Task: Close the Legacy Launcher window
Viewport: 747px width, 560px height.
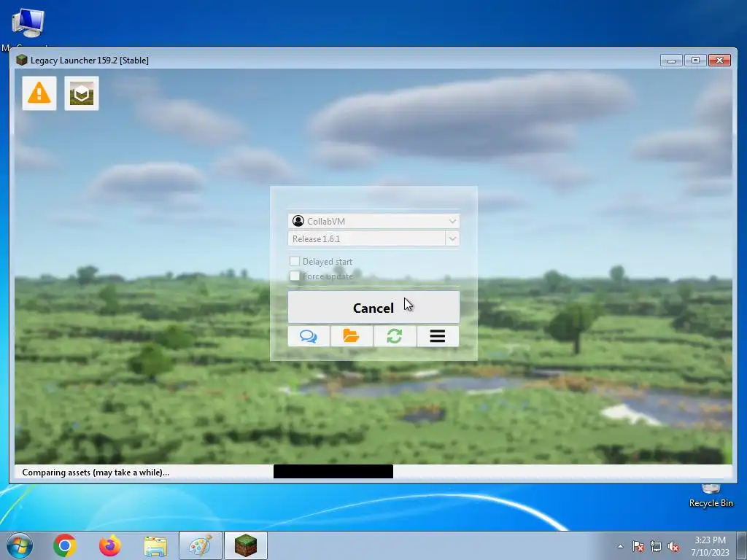Action: point(719,60)
